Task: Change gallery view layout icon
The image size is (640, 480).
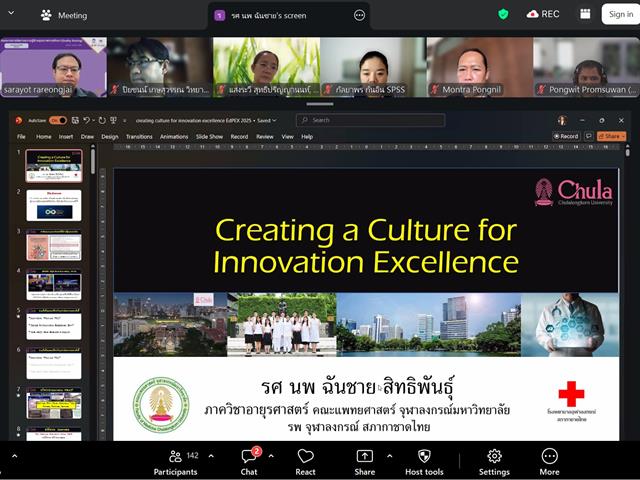Action: 585,14
